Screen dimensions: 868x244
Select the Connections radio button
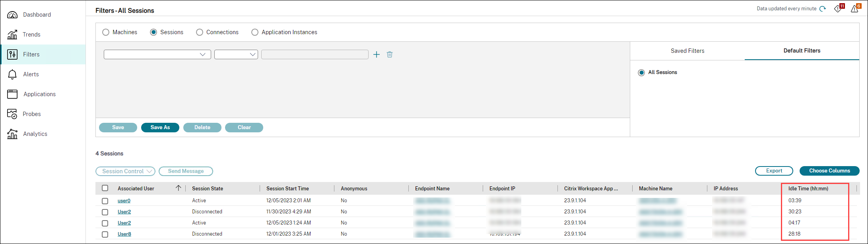[200, 32]
